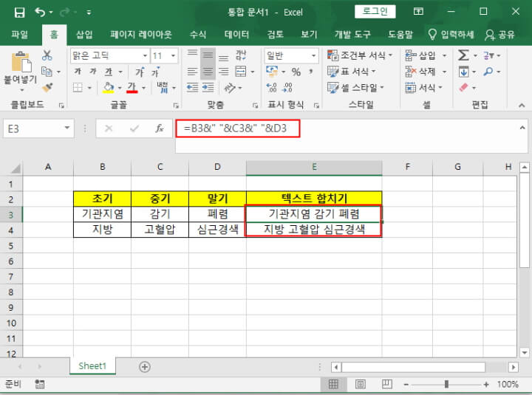This screenshot has height=395, width=532.
Task: Align text right
Action: click(x=223, y=72)
